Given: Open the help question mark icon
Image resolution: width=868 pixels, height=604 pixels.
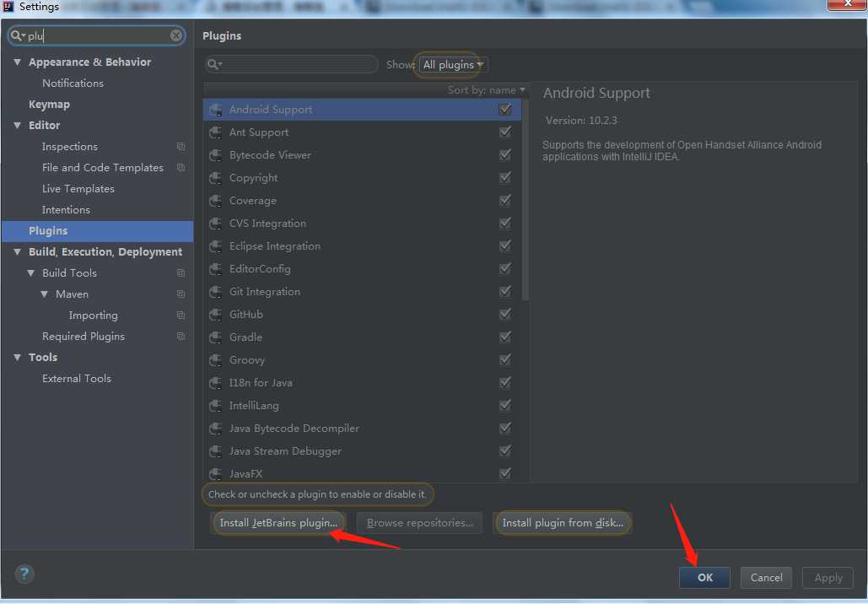Looking at the screenshot, I should click(24, 574).
